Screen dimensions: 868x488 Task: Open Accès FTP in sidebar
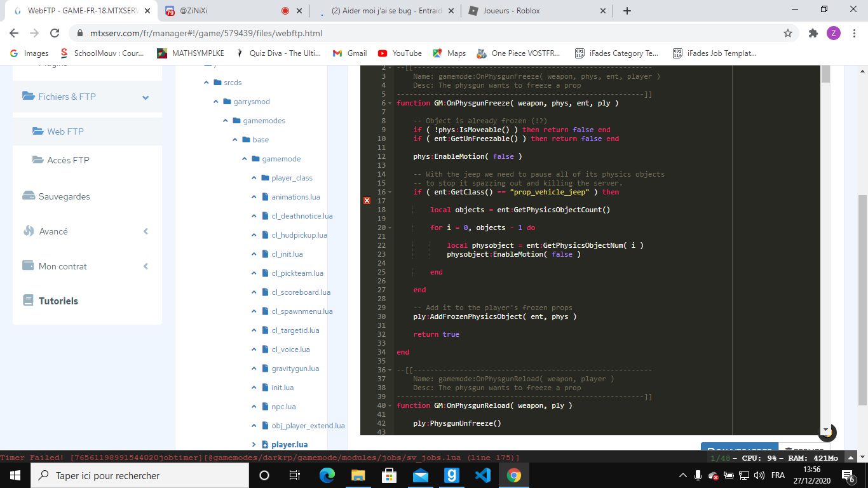[x=68, y=160]
